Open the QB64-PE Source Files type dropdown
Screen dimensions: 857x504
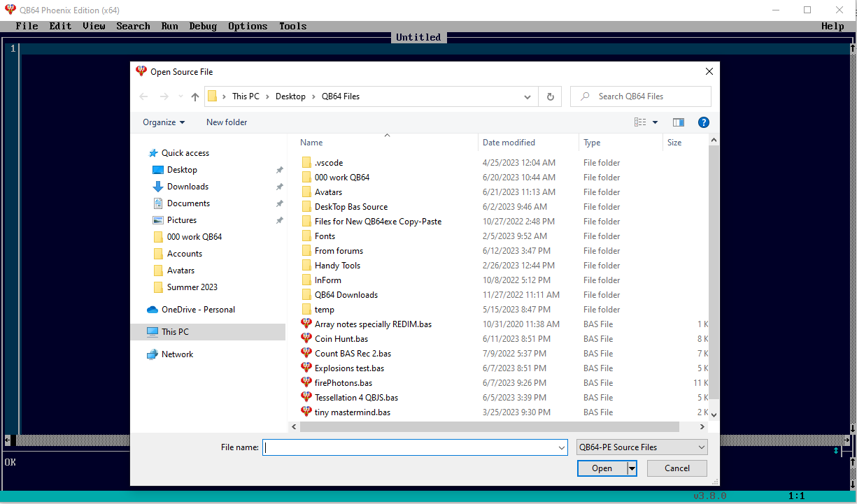642,447
